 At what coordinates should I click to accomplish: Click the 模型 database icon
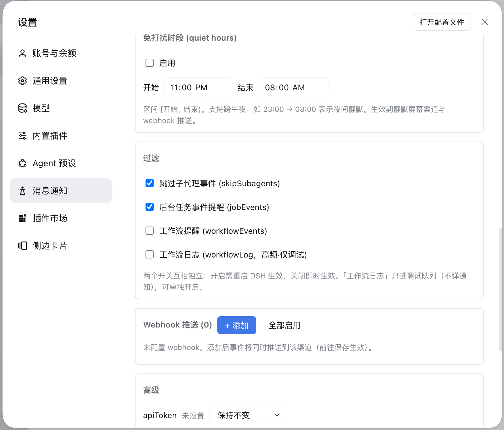[22, 108]
